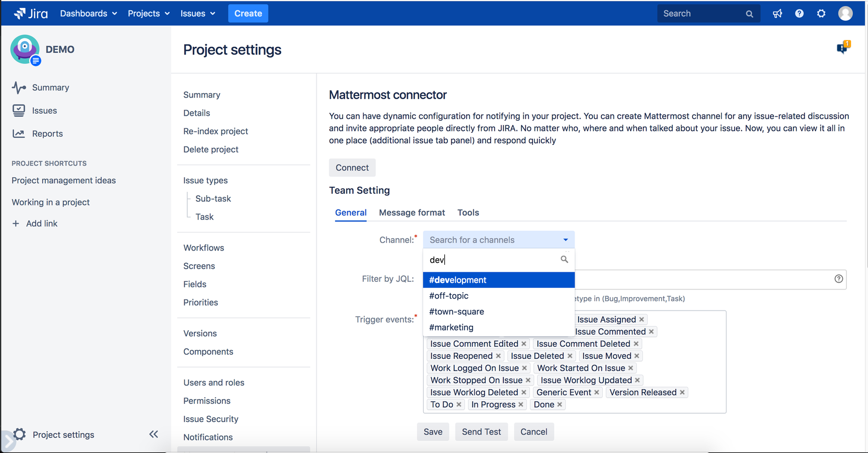
Task: Open the Dashboards dropdown menu
Action: (89, 14)
